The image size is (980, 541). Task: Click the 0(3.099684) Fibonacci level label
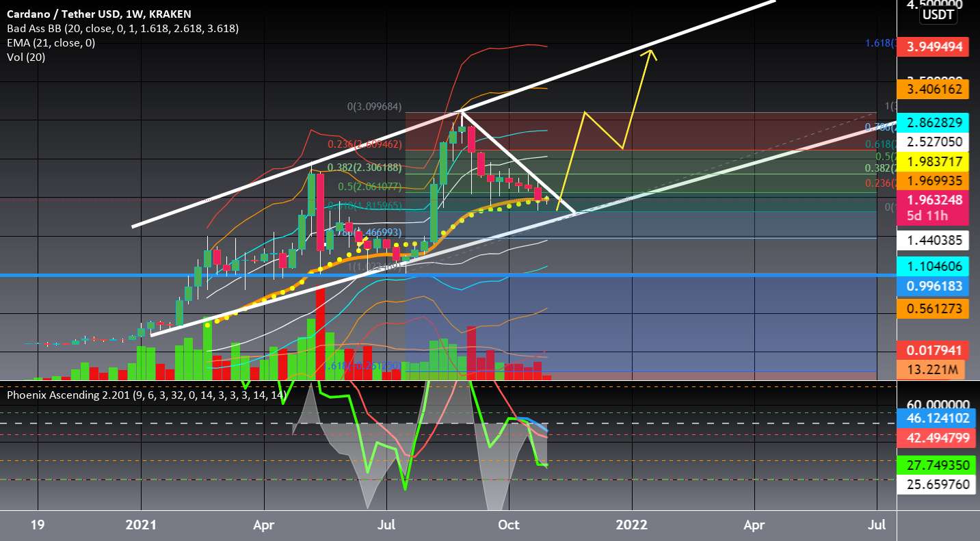(373, 107)
